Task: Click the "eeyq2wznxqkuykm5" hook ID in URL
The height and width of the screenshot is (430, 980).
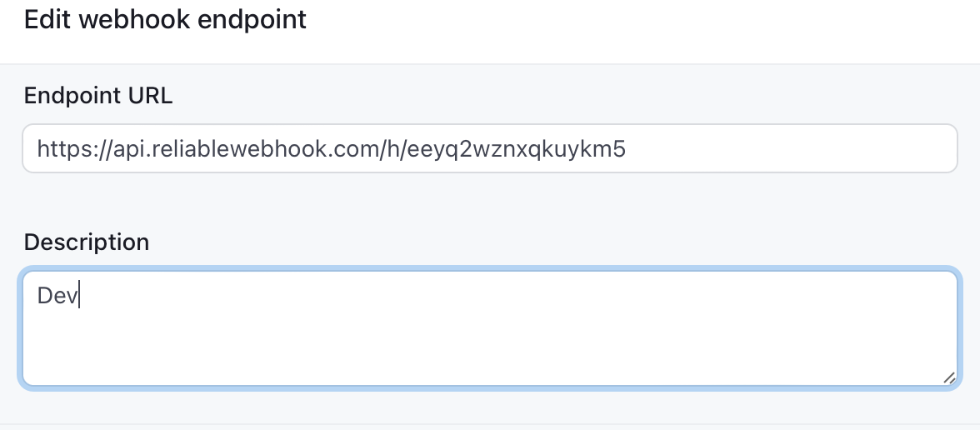Action: click(517, 149)
